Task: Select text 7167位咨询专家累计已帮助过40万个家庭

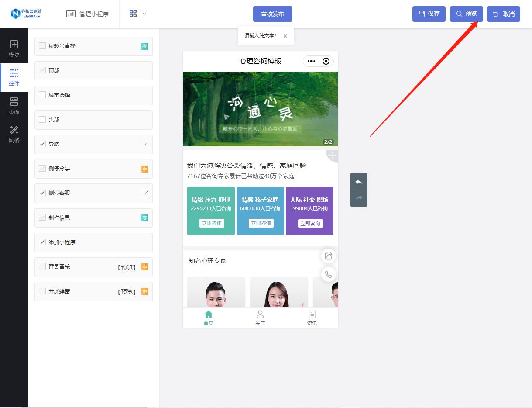Action: [x=240, y=176]
